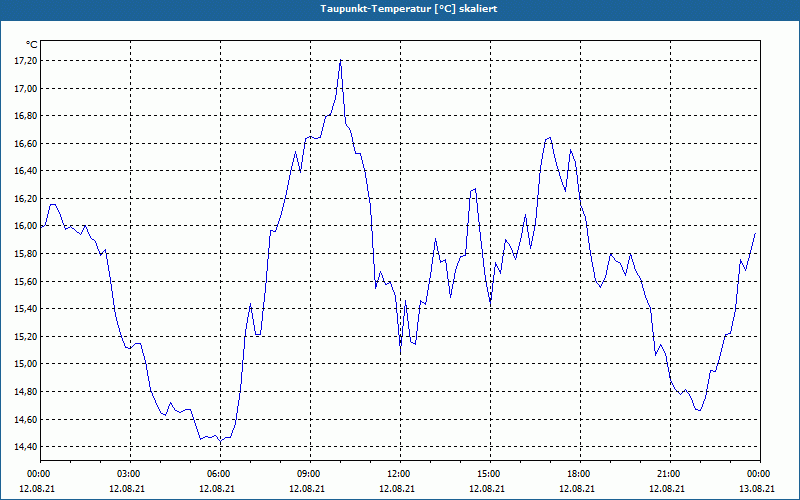
Task: Select the 15,60 y-axis value
Action: (27, 281)
